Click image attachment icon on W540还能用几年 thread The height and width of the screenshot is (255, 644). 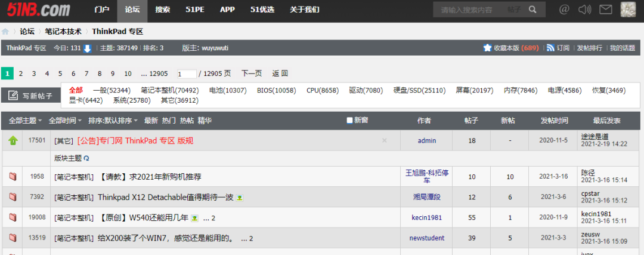194,218
